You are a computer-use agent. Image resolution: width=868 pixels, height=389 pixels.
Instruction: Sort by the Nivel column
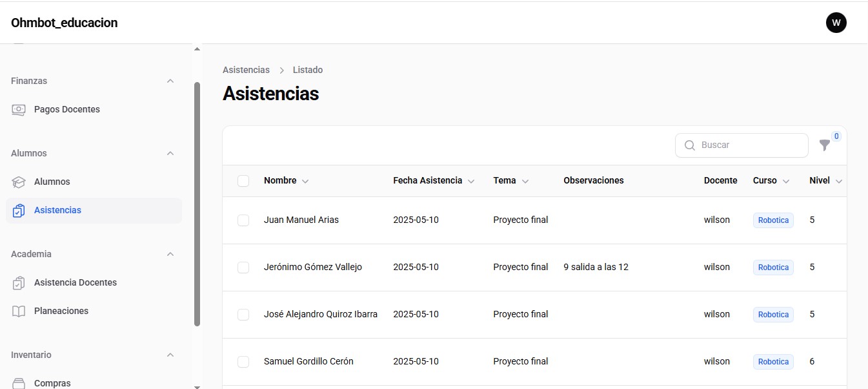click(826, 181)
